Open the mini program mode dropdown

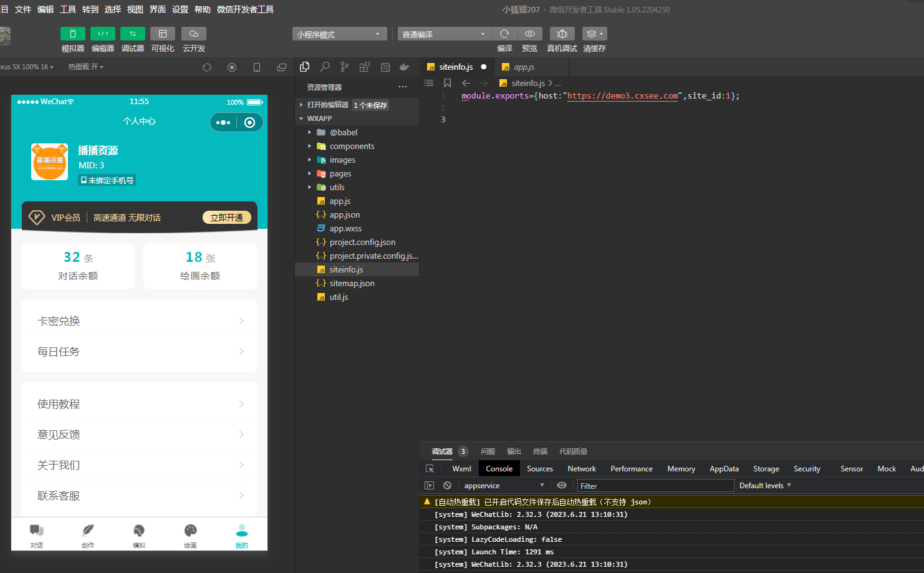(x=339, y=34)
